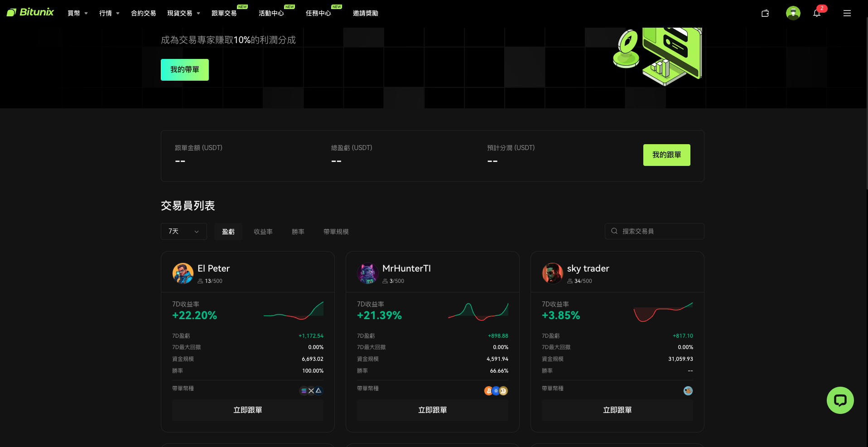Click sky trader's 31,059.93 fund size
This screenshot has width=868, height=447.
[x=680, y=359]
